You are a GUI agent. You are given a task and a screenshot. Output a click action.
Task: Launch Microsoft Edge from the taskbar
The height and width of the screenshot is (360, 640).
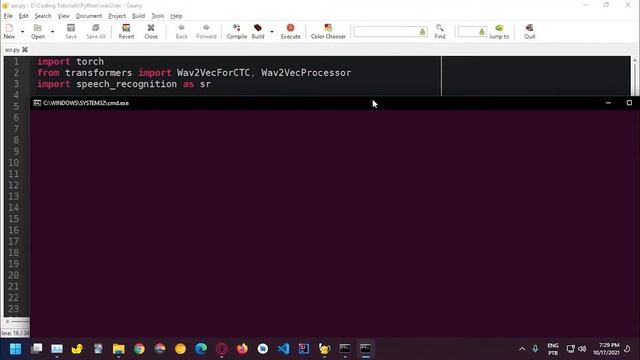coord(201,349)
